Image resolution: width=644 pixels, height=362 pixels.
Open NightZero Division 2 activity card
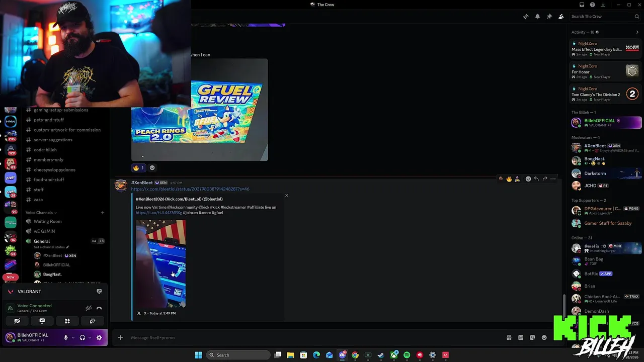605,94
